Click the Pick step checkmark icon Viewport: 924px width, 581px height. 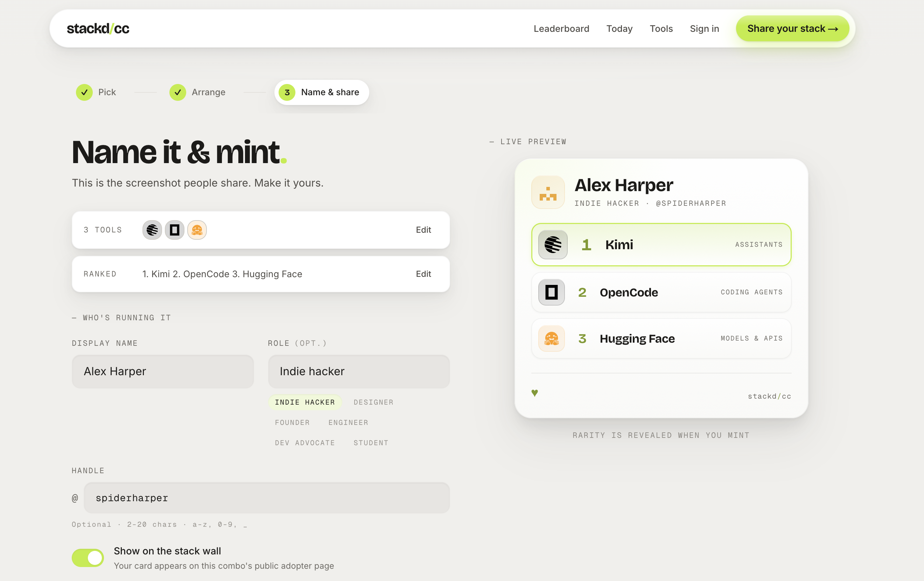pyautogui.click(x=84, y=92)
